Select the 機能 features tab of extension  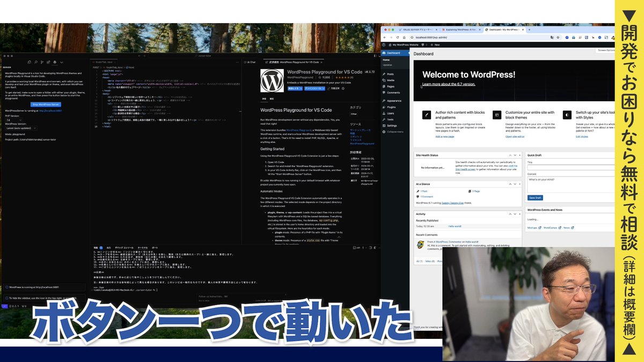pyautogui.click(x=272, y=99)
